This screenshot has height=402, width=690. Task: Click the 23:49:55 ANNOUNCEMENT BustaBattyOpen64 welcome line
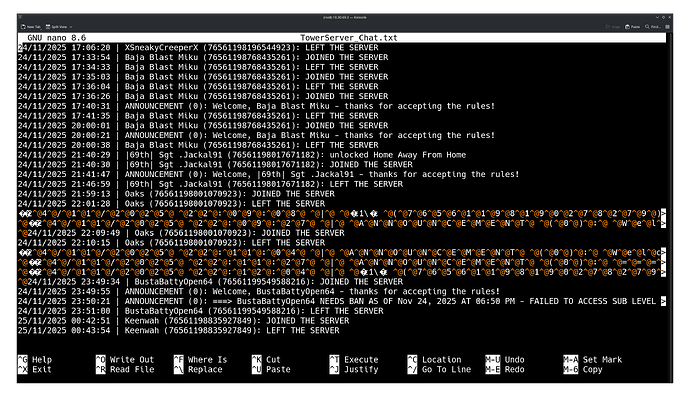pos(259,291)
